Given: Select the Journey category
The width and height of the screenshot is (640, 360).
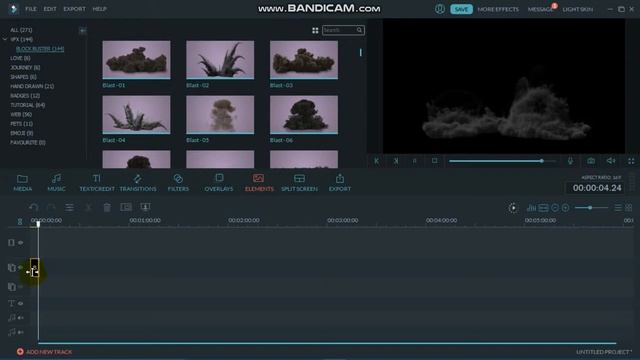Looking at the screenshot, I should coord(25,67).
